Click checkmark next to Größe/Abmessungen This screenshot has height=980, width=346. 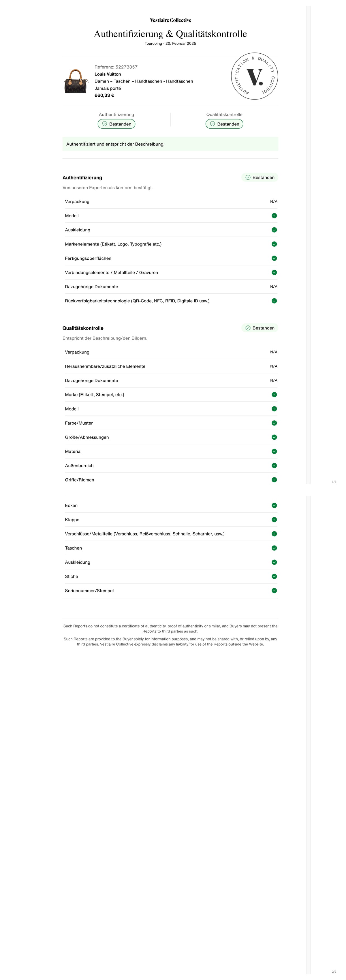click(274, 437)
